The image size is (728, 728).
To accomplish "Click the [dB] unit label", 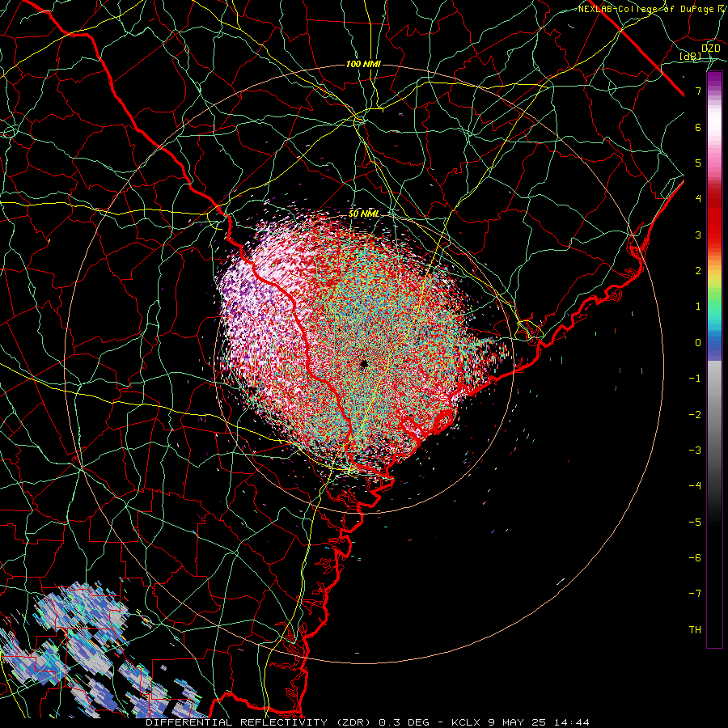I will point(691,56).
